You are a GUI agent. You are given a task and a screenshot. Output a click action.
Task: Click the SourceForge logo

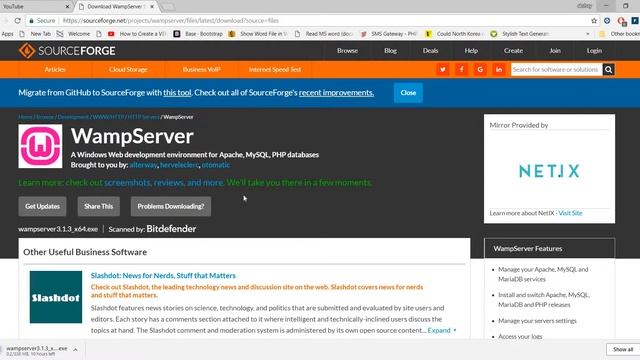67,51
